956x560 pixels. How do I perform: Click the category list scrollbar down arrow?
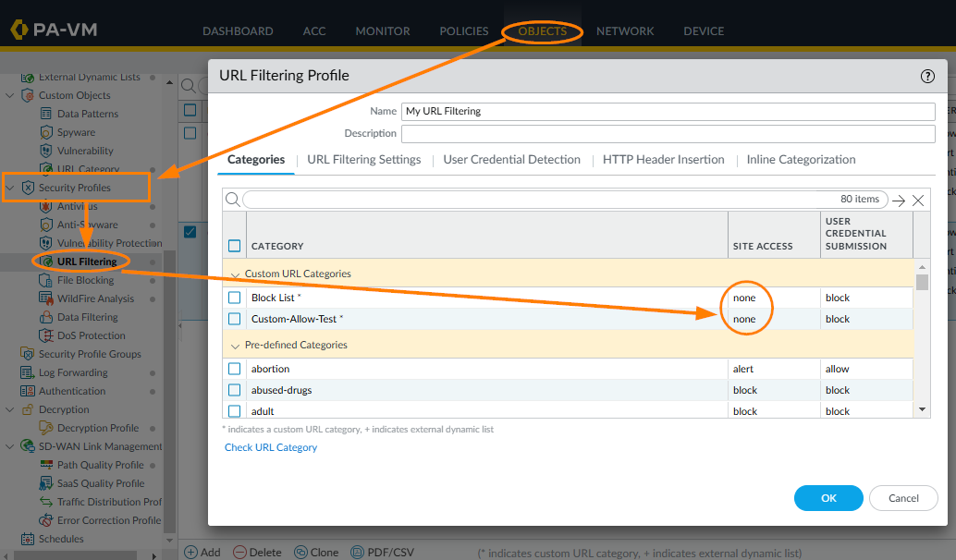pyautogui.click(x=921, y=408)
